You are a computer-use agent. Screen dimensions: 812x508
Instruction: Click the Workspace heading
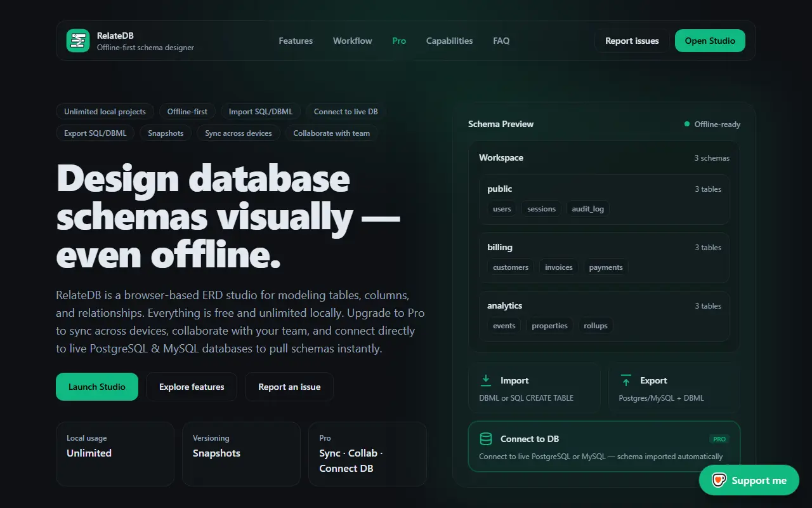(501, 157)
